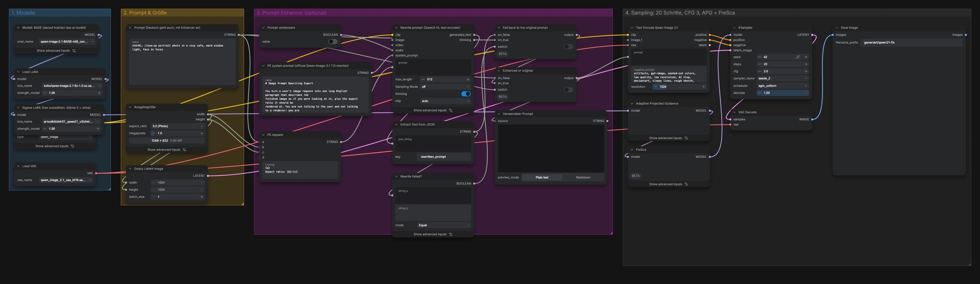
Task: Select Markdown preview mode
Action: (x=583, y=177)
